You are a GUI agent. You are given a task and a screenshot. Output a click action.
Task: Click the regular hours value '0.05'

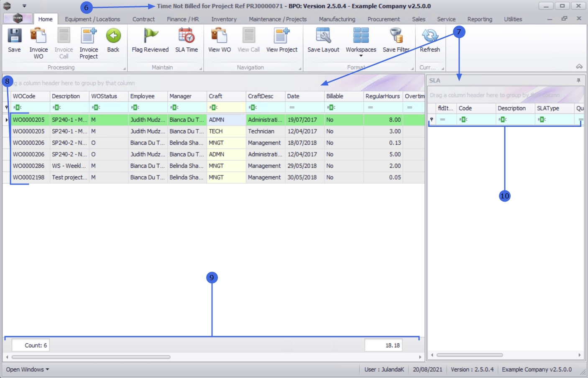pos(383,177)
